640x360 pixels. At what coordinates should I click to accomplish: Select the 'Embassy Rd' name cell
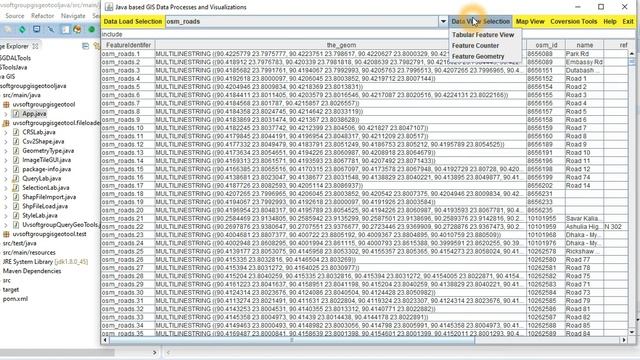tap(584, 62)
